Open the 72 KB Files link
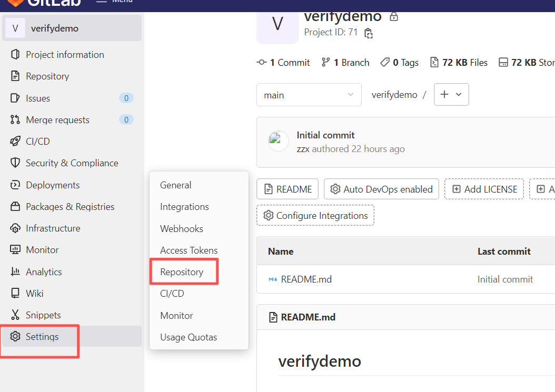Image resolution: width=555 pixels, height=392 pixels. (459, 63)
